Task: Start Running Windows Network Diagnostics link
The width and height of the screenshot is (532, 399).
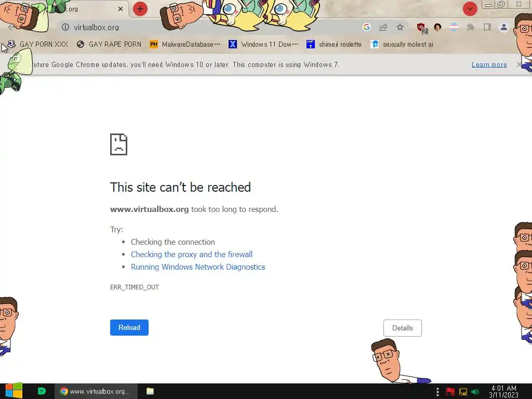Action: (198, 267)
